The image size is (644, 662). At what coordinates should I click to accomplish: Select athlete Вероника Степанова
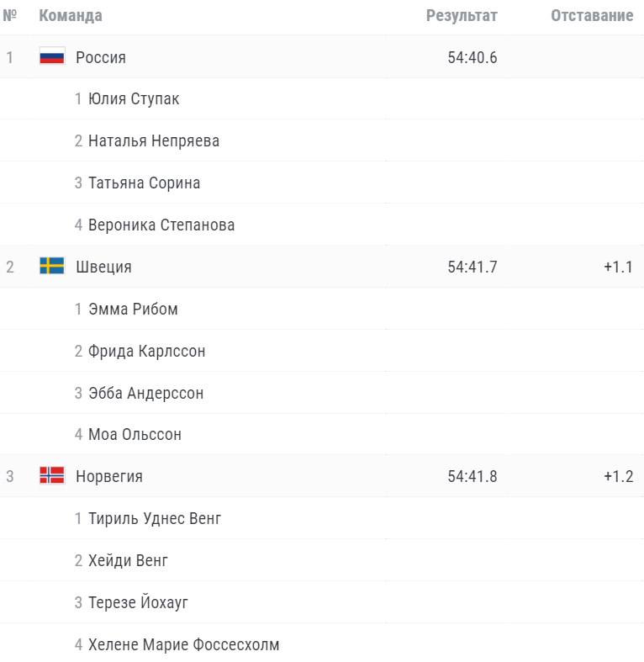pyautogui.click(x=161, y=225)
